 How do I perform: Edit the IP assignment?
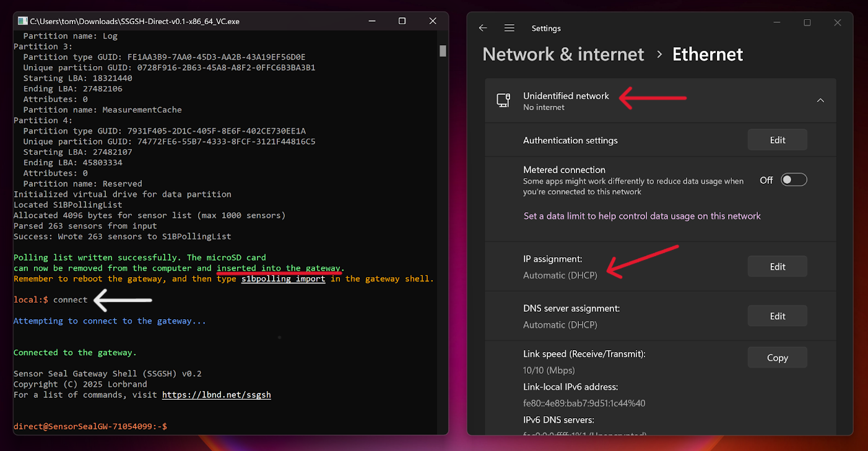point(777,266)
